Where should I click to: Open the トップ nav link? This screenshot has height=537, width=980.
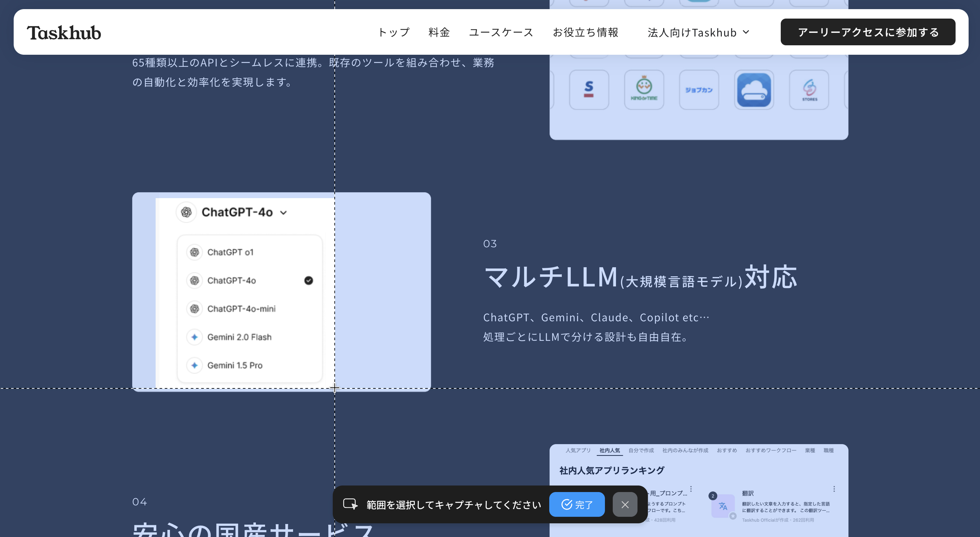394,32
